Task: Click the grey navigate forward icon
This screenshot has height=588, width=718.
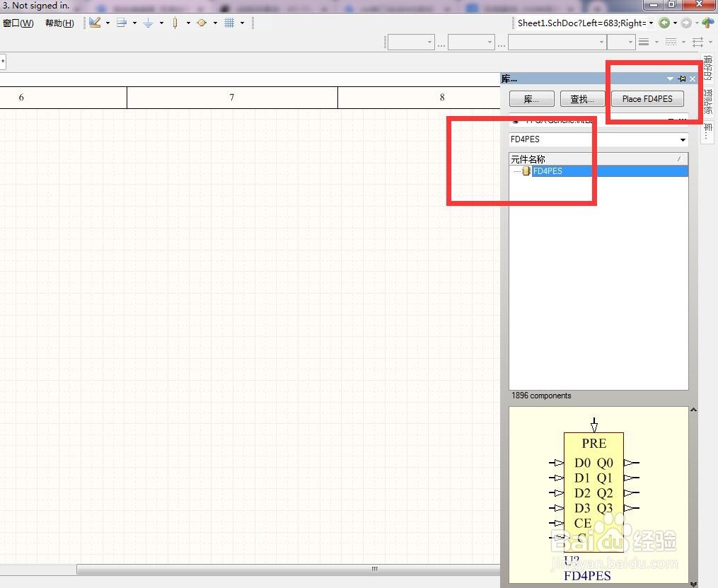Action: click(x=686, y=23)
